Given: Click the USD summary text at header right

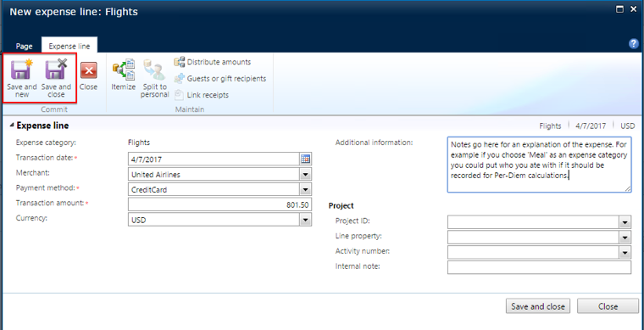Looking at the screenshot, I should [x=628, y=126].
